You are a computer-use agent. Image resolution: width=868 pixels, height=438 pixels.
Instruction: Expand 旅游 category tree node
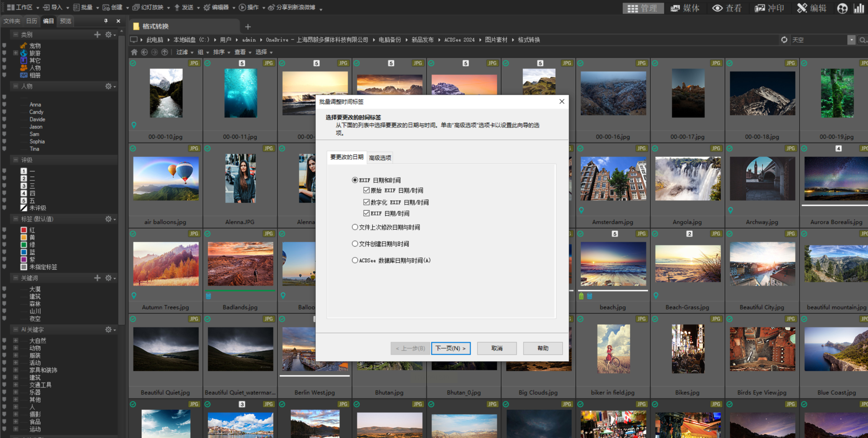click(16, 53)
